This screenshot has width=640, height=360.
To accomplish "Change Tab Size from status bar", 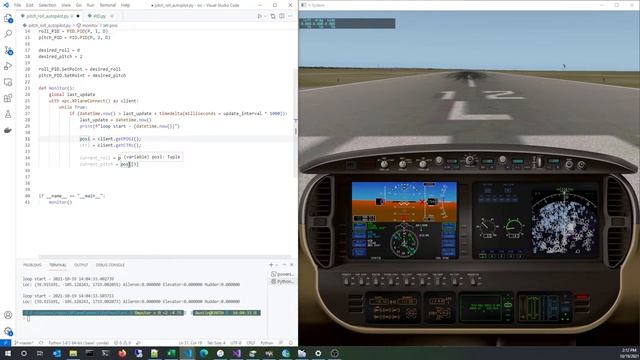I will coord(216,343).
